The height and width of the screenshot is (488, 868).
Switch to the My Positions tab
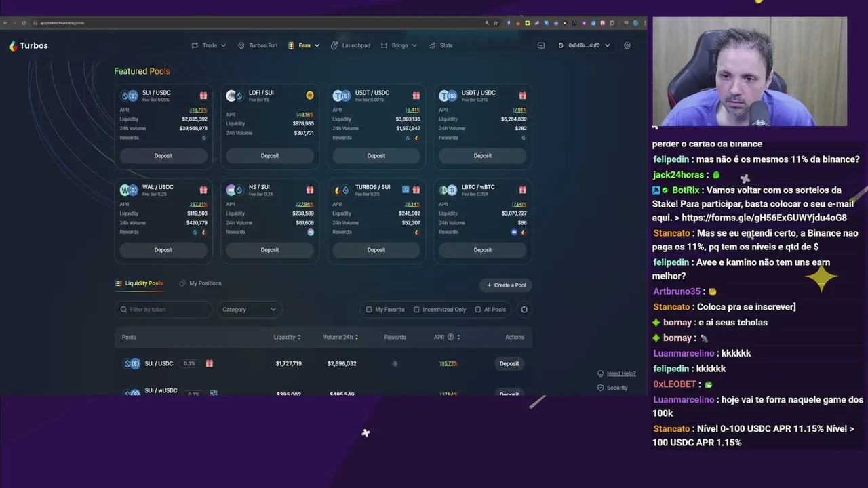point(200,283)
